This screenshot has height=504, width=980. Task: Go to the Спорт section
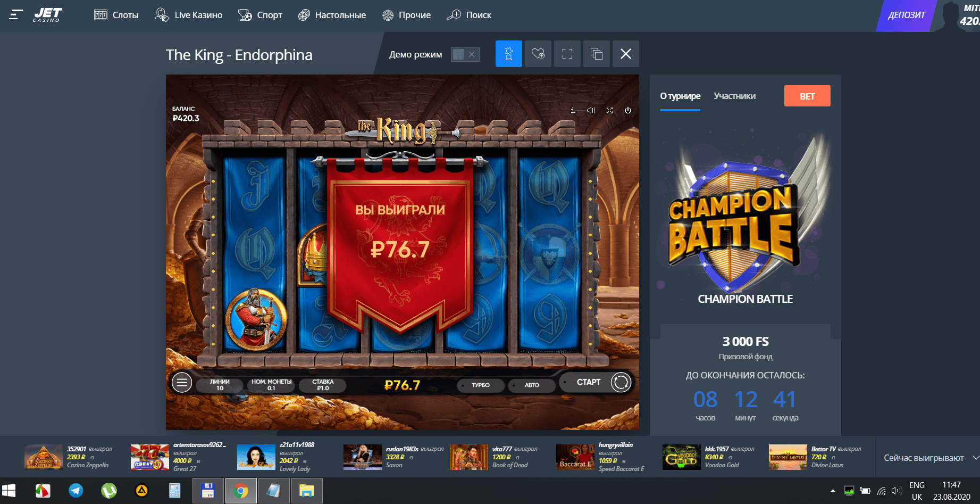[x=260, y=15]
